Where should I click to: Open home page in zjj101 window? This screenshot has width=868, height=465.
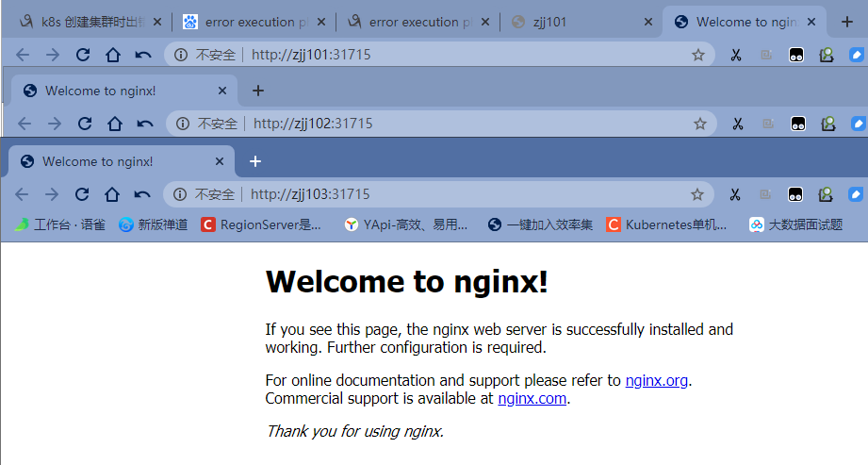[113, 55]
